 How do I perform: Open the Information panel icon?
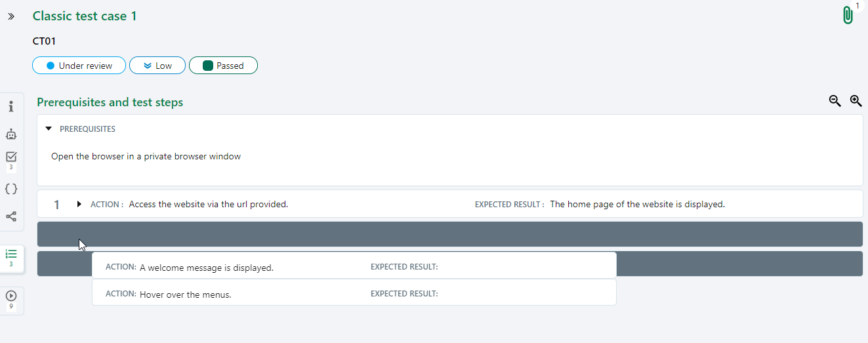[x=11, y=106]
